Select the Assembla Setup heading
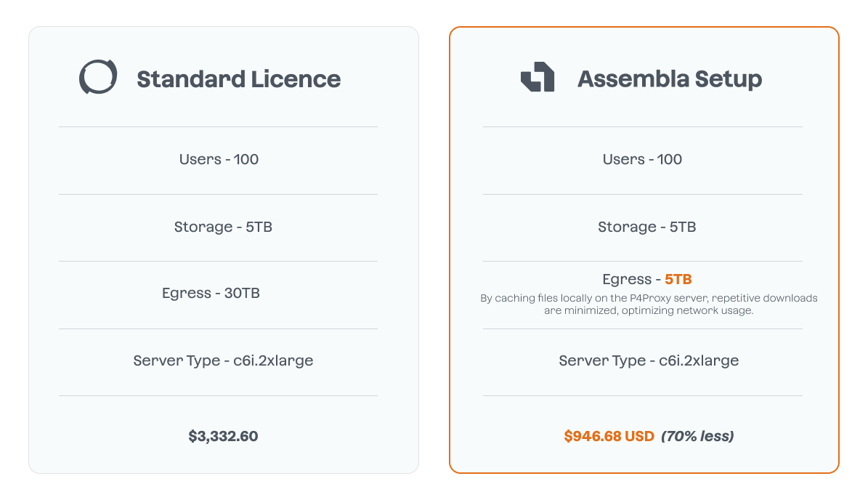The image size is (868, 500). tap(669, 79)
